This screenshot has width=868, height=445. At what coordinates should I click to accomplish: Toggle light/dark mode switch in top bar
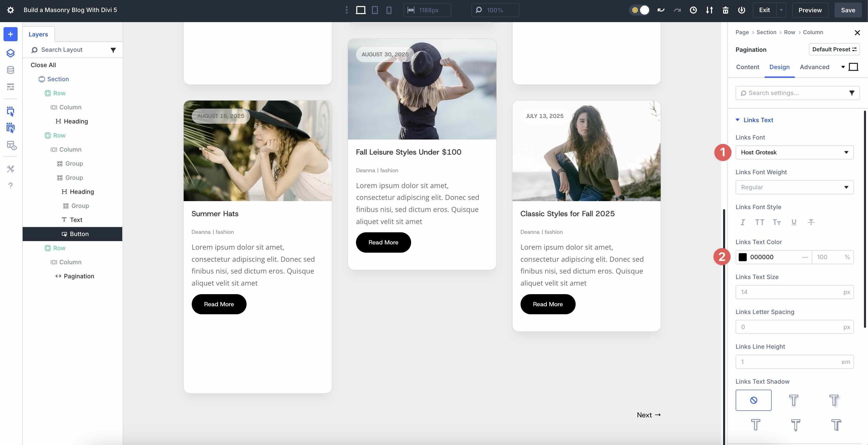point(640,10)
